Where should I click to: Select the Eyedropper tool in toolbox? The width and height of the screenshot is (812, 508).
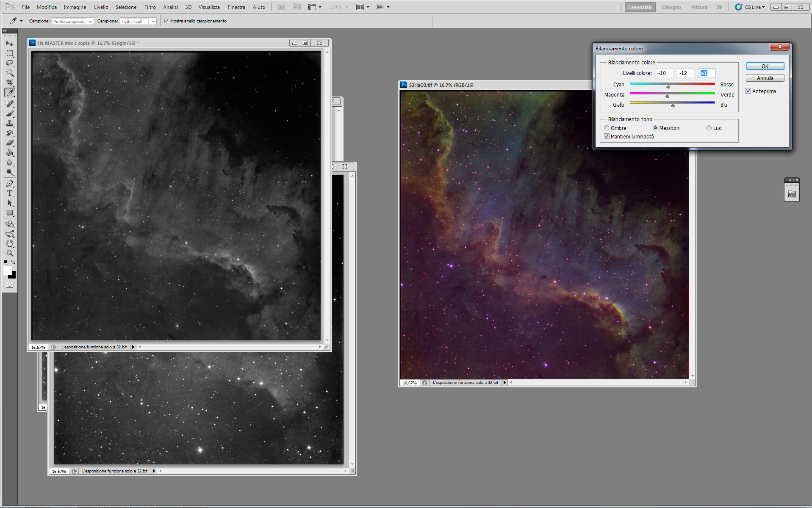(10, 93)
